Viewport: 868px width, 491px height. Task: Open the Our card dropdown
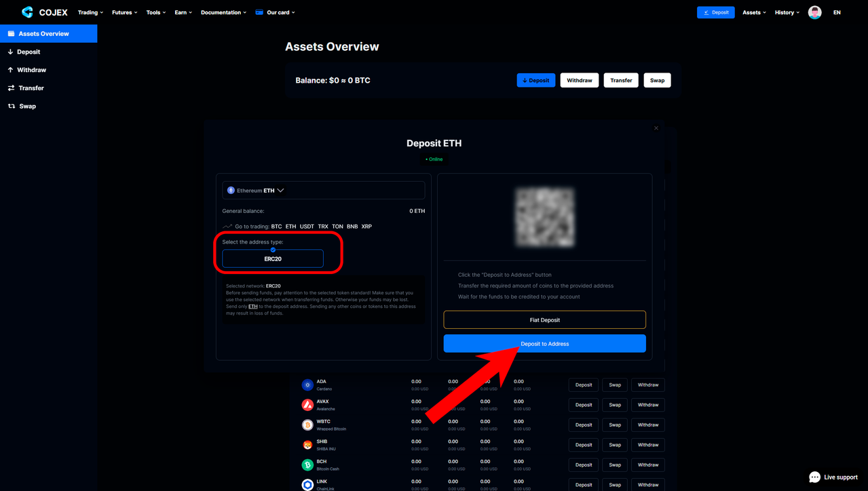tap(280, 12)
